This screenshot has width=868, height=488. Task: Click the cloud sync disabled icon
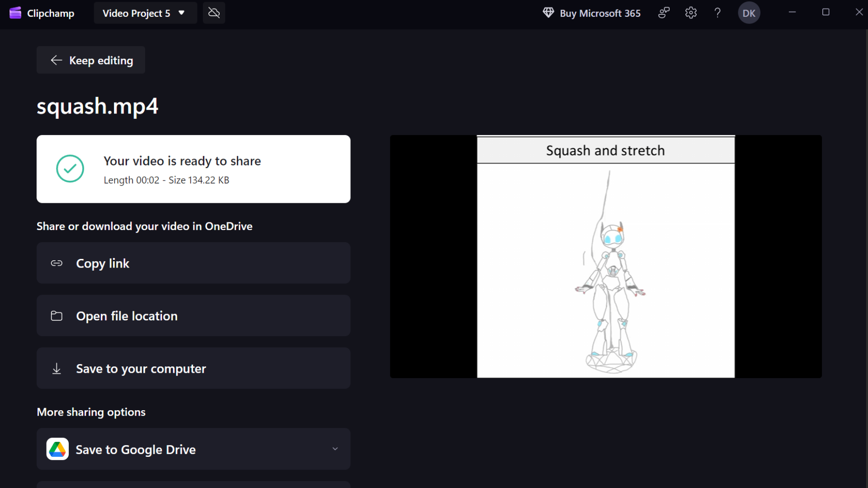tap(214, 13)
